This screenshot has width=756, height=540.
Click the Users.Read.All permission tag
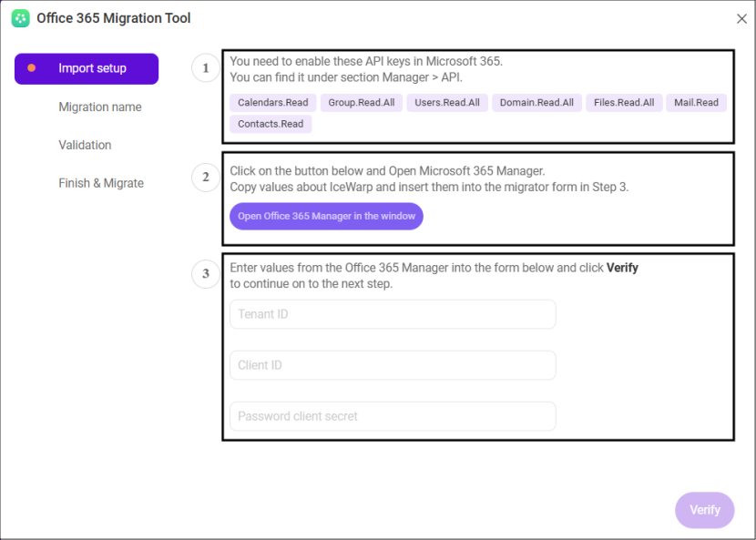[x=447, y=103]
